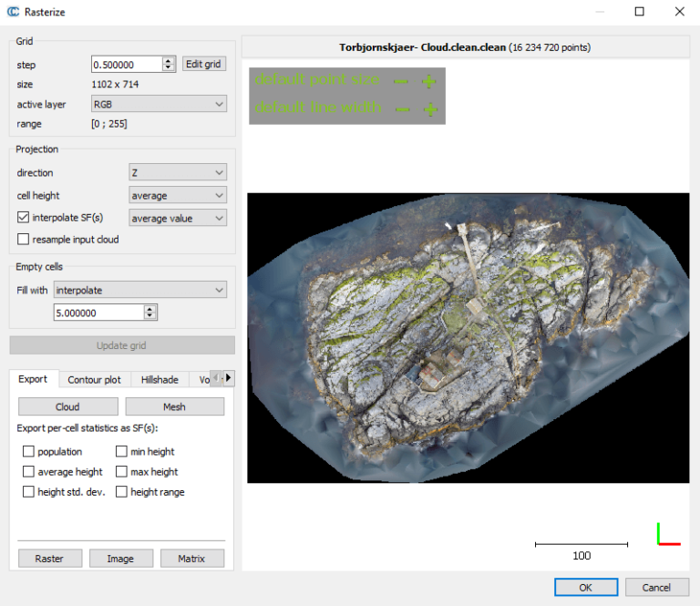Maximize the Rasterize window
700x606 pixels.
pos(639,12)
